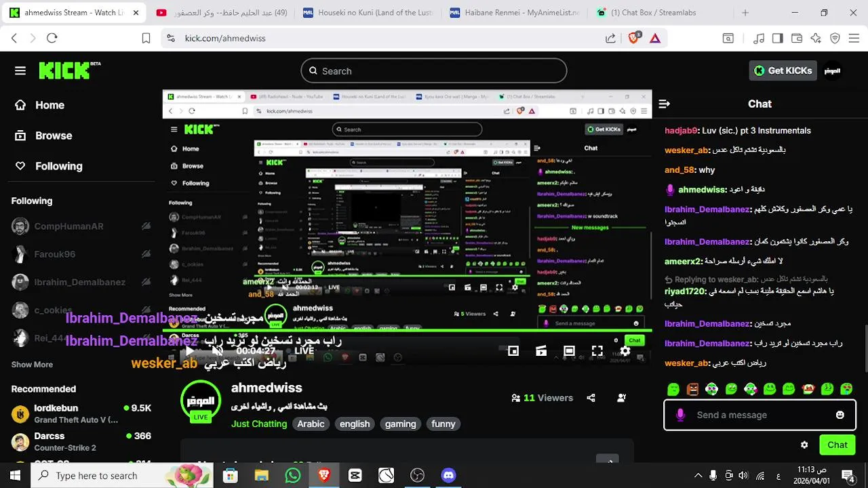Viewport: 868px width, 488px height.
Task: Open the emoji picker smiley icon
Action: tap(840, 415)
